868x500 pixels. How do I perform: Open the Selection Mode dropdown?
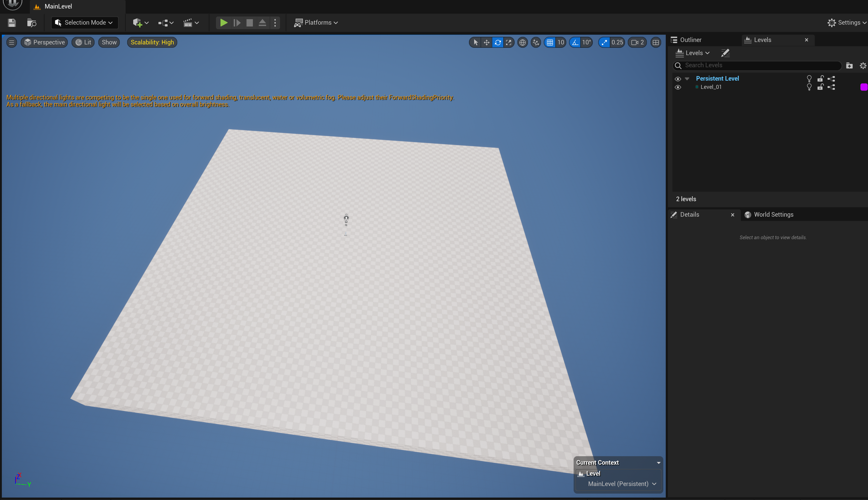tap(85, 23)
